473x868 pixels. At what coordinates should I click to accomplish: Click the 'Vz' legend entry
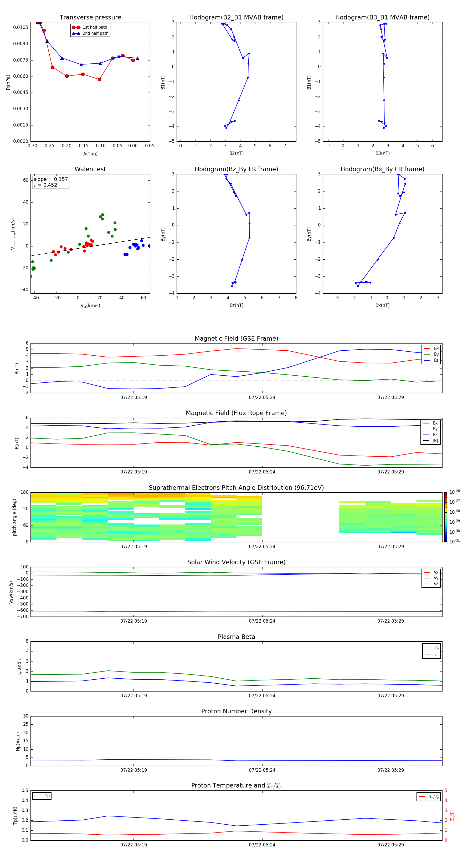tap(431, 584)
